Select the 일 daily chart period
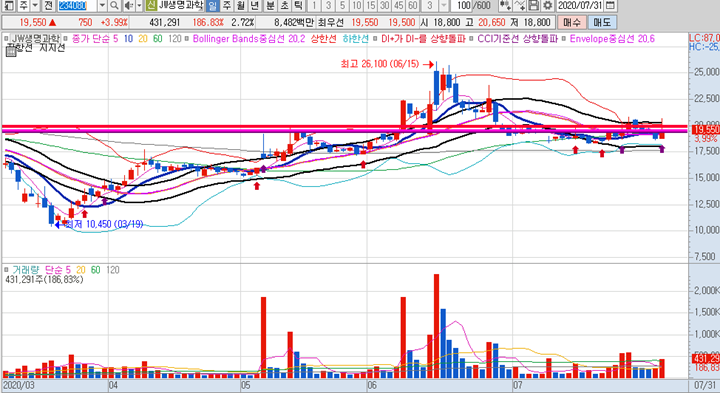Image resolution: width=720 pixels, height=393 pixels. coord(212,6)
